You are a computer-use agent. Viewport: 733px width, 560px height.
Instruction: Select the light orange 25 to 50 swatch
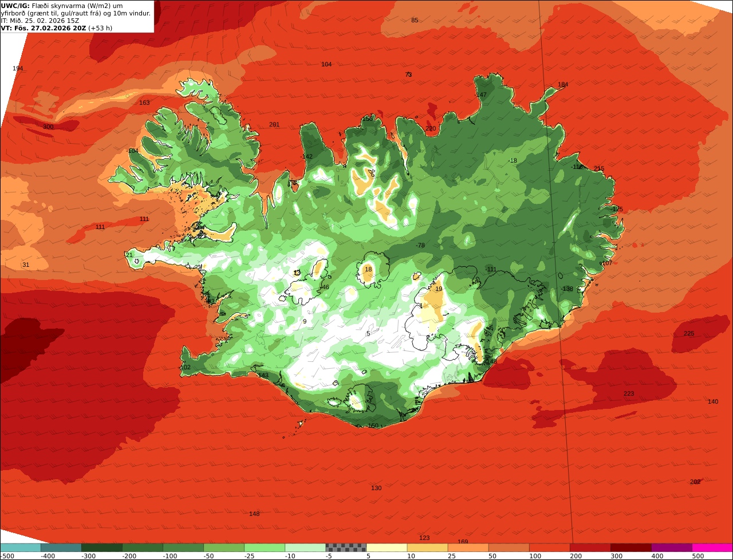pos(468,547)
